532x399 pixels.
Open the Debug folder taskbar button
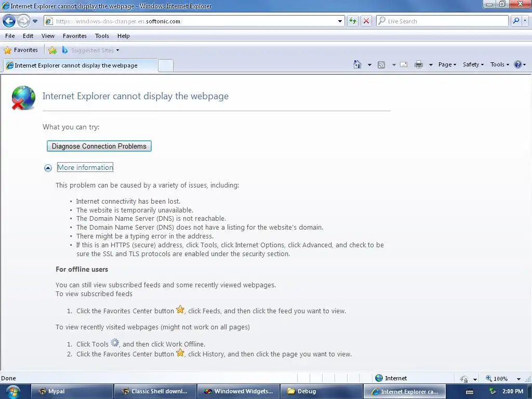click(322, 391)
